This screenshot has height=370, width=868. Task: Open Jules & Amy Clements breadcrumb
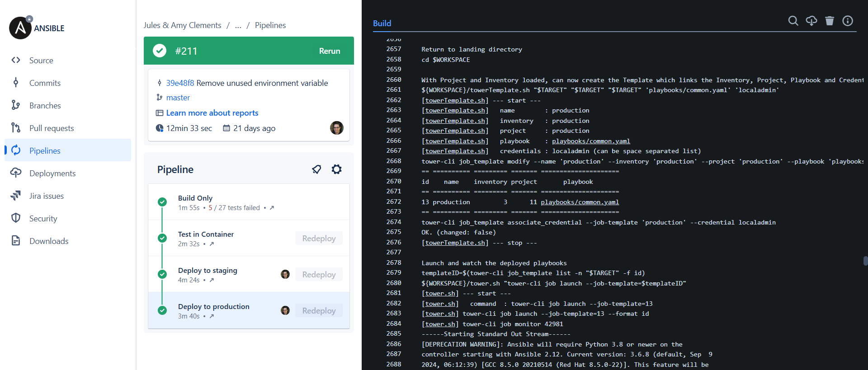pos(183,25)
